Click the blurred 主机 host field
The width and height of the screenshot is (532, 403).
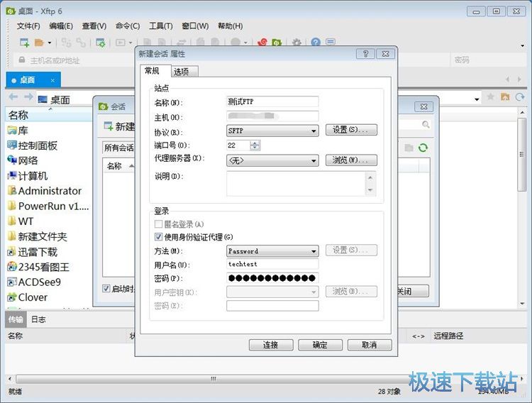tap(272, 116)
